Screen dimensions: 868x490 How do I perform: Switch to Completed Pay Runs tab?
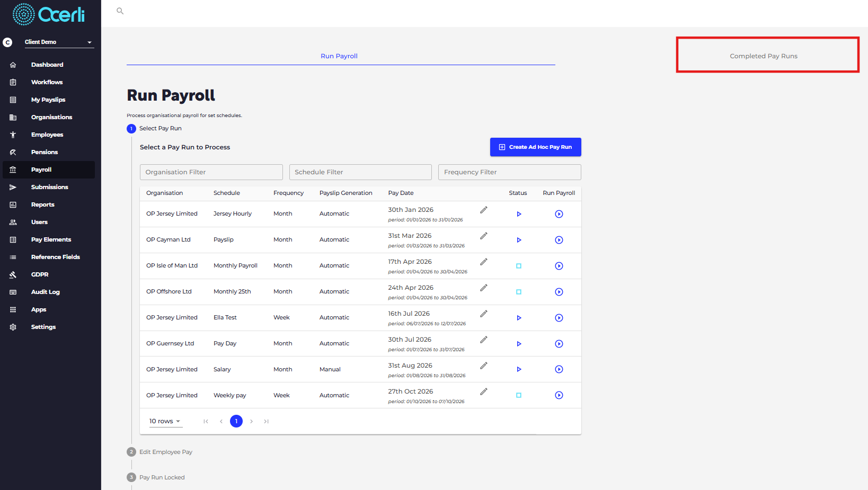point(764,56)
